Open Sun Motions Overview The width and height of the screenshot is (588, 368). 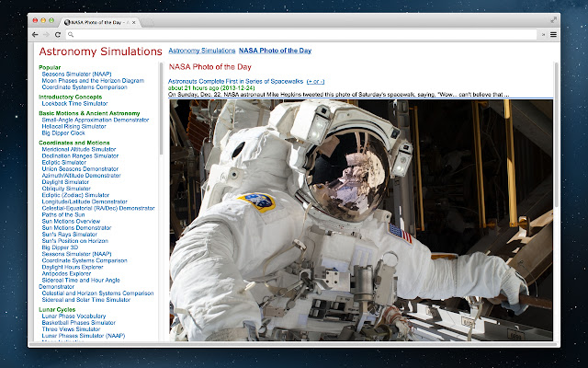point(71,221)
